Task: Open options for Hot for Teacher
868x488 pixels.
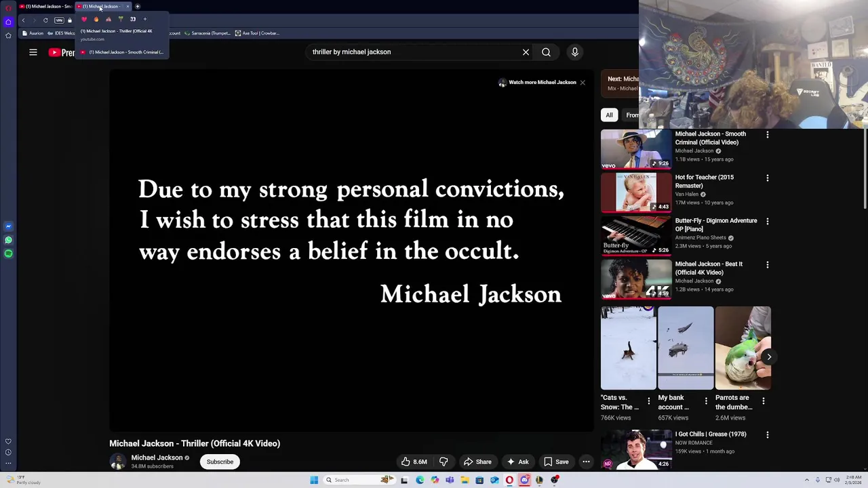Action: click(x=767, y=178)
